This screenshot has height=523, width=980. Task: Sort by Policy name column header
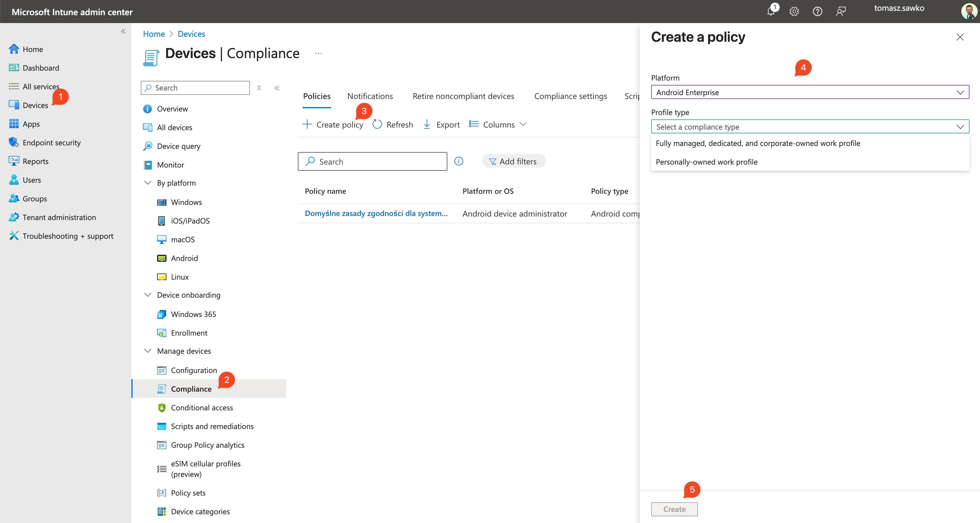click(x=325, y=191)
